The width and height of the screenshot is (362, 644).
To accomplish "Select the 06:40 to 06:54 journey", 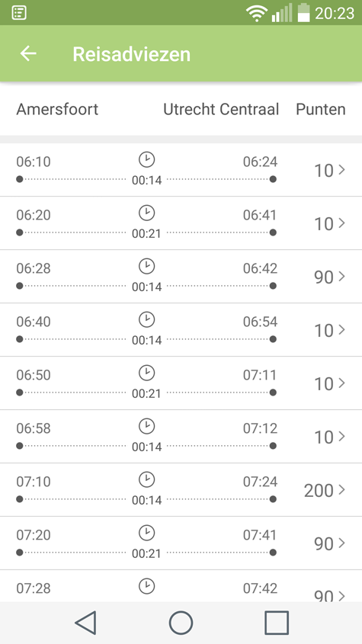I will click(181, 330).
